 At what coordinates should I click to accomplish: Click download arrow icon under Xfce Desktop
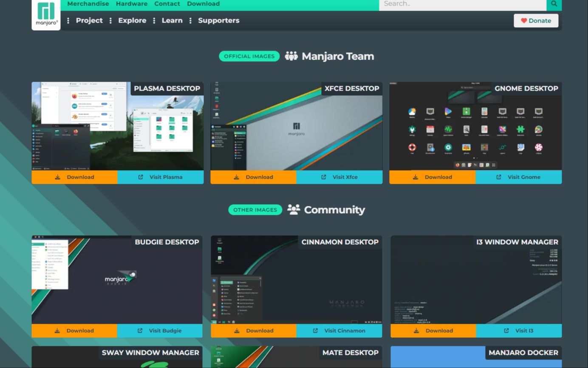(x=236, y=177)
